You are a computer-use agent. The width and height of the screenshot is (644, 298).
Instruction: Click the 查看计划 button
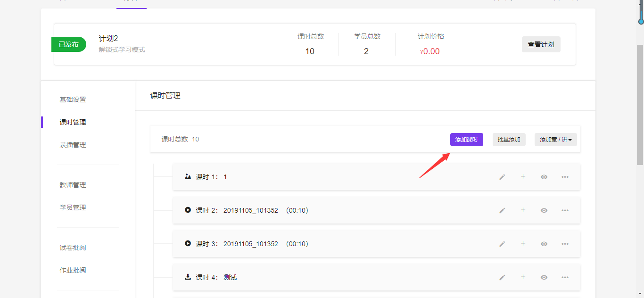[x=541, y=44]
